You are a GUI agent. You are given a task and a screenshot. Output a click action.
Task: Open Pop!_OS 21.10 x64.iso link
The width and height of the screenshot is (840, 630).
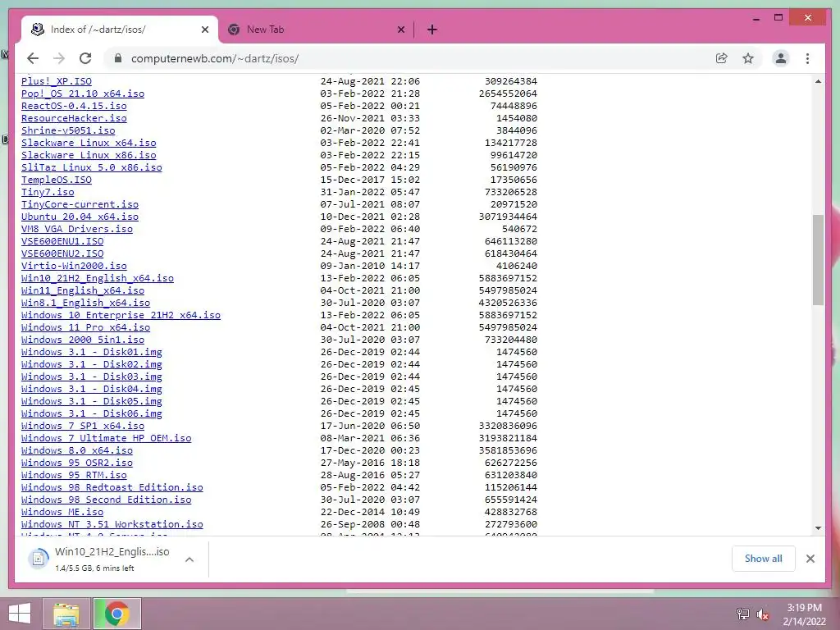83,94
